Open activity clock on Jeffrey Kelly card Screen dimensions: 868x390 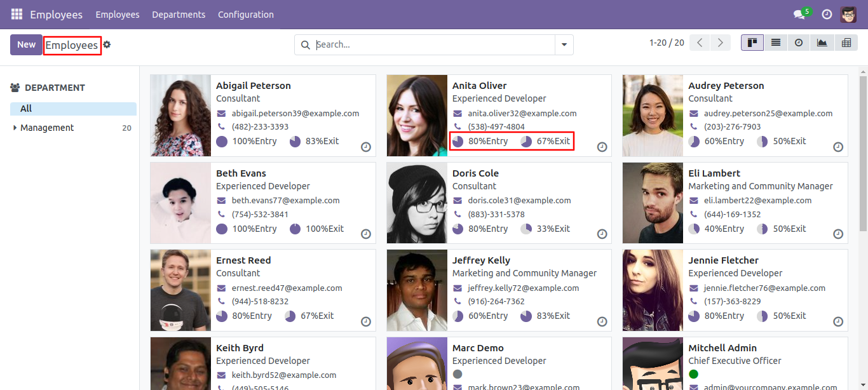tap(602, 321)
